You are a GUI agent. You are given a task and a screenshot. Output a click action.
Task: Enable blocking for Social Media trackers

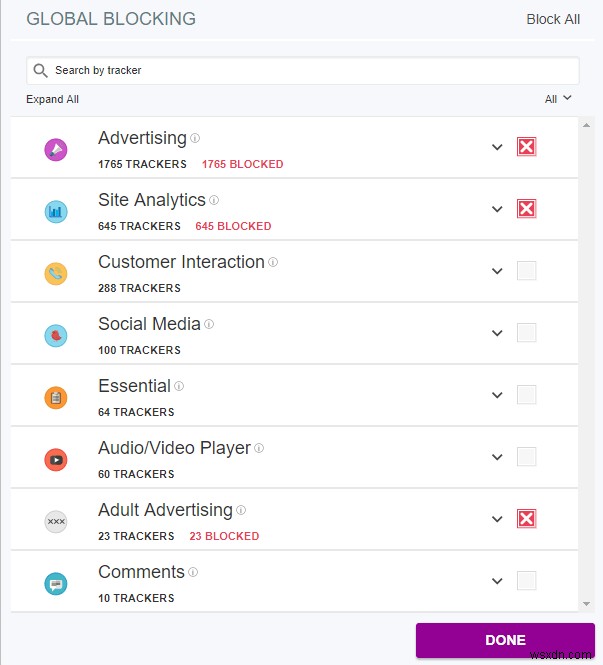(x=526, y=333)
